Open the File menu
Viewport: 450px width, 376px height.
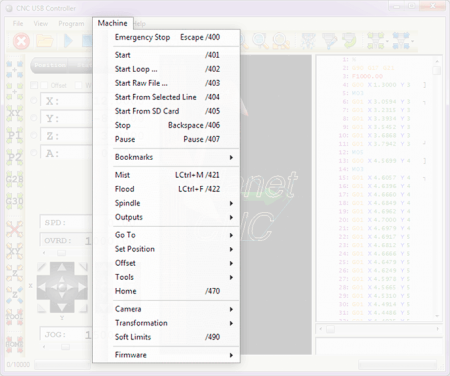(x=18, y=24)
